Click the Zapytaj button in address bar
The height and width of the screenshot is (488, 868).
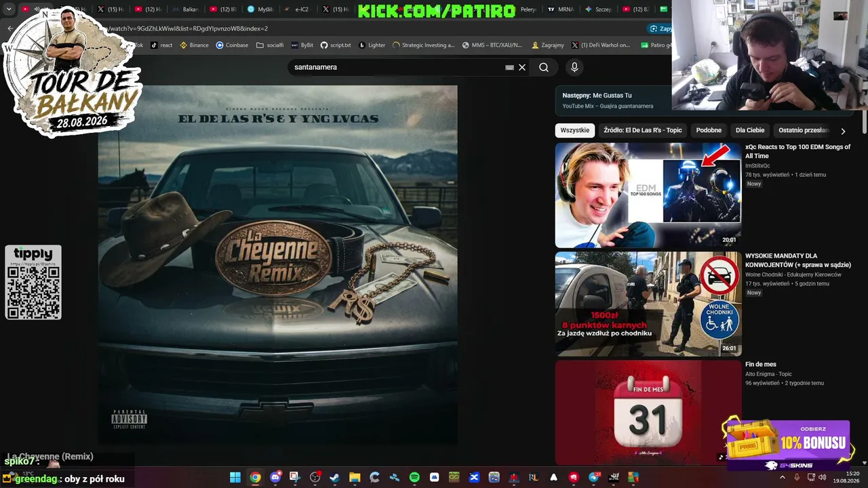[x=660, y=28]
